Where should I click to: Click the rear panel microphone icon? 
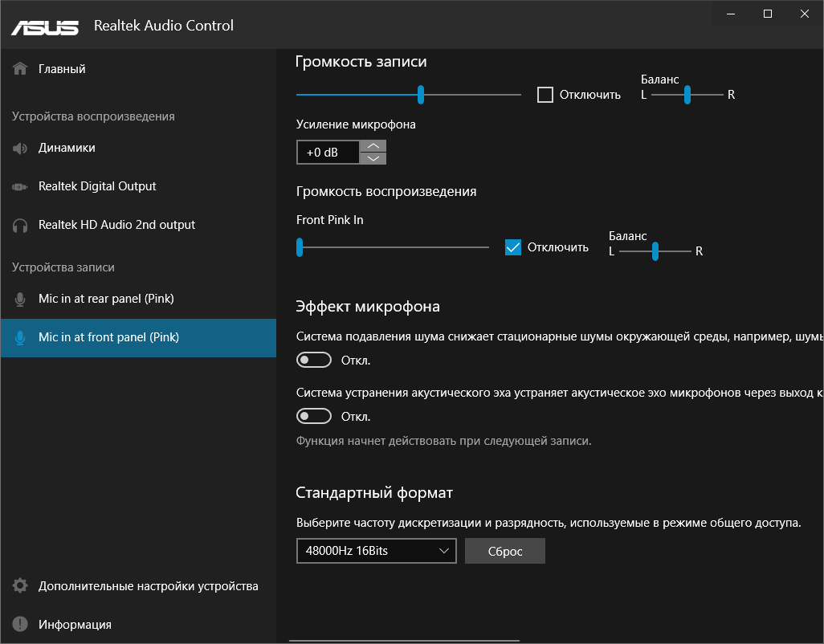pos(20,299)
